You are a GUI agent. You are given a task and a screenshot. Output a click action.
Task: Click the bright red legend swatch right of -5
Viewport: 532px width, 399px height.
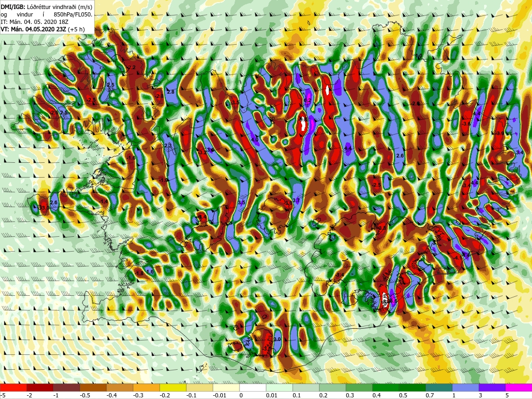click(13, 388)
